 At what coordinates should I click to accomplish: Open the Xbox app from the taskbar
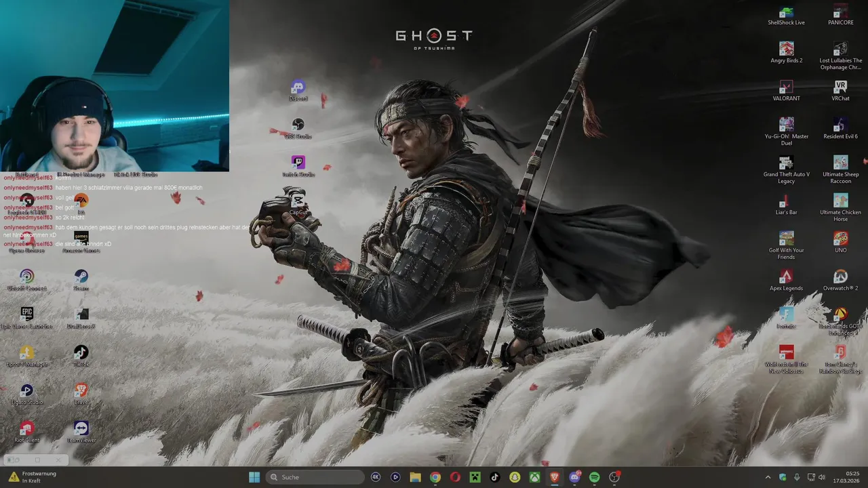pos(535,477)
